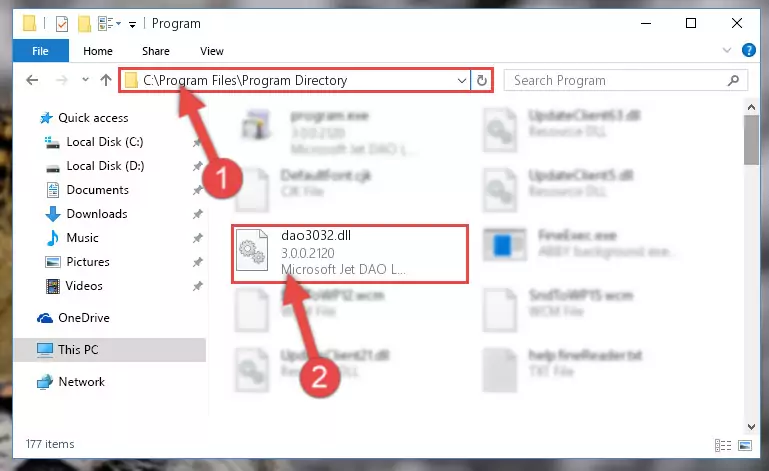
Task: Go up one folder level
Action: click(106, 80)
